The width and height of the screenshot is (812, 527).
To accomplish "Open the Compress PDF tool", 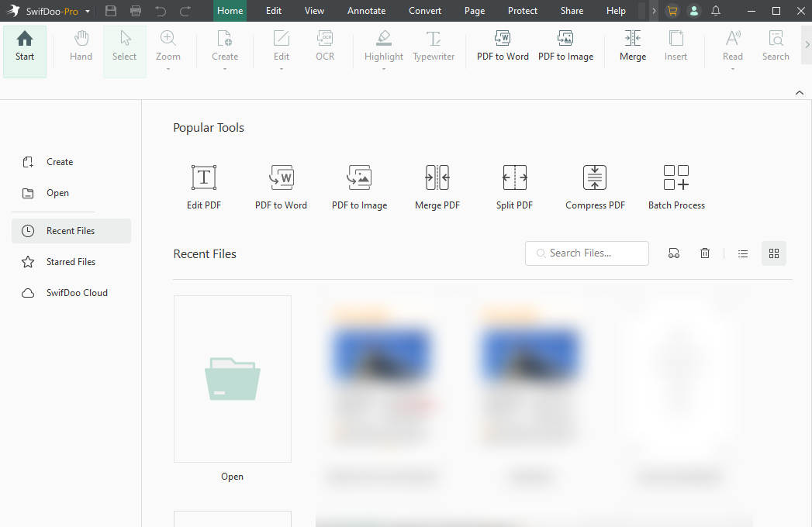I will pos(594,186).
